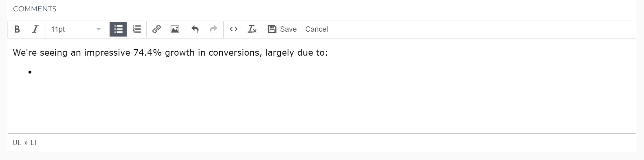Image resolution: width=644 pixels, height=160 pixels.
Task: Toggle bold formatting
Action: 17,29
